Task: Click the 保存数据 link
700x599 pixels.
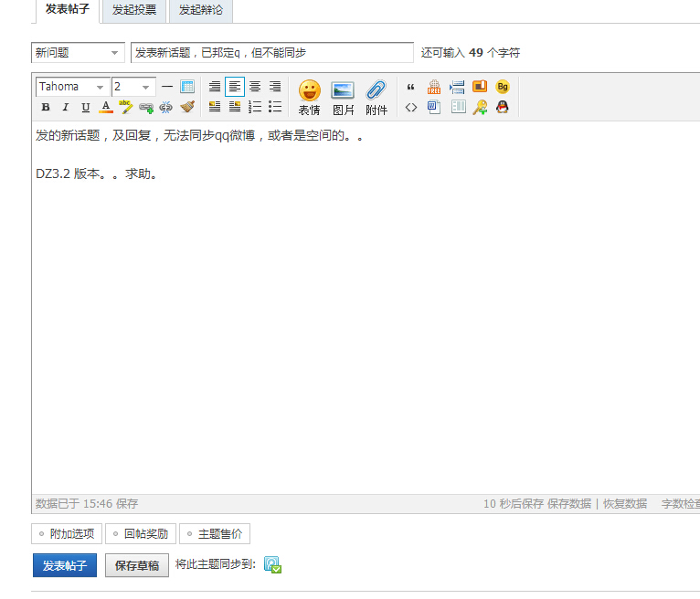Action: 569,504
